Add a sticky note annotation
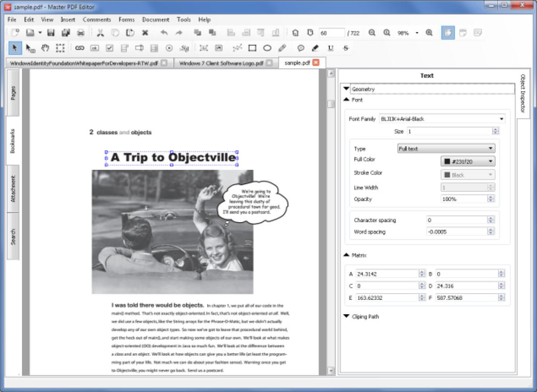 [x=301, y=48]
